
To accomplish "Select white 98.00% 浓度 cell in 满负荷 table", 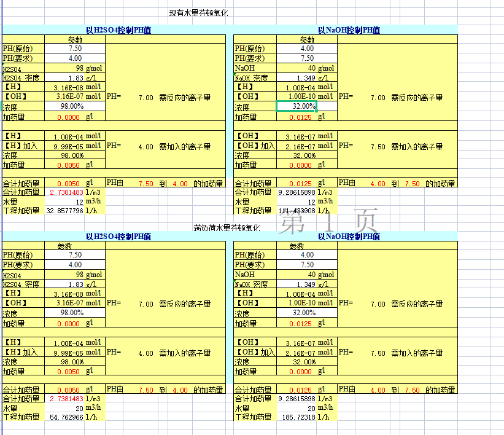I will 75,313.
